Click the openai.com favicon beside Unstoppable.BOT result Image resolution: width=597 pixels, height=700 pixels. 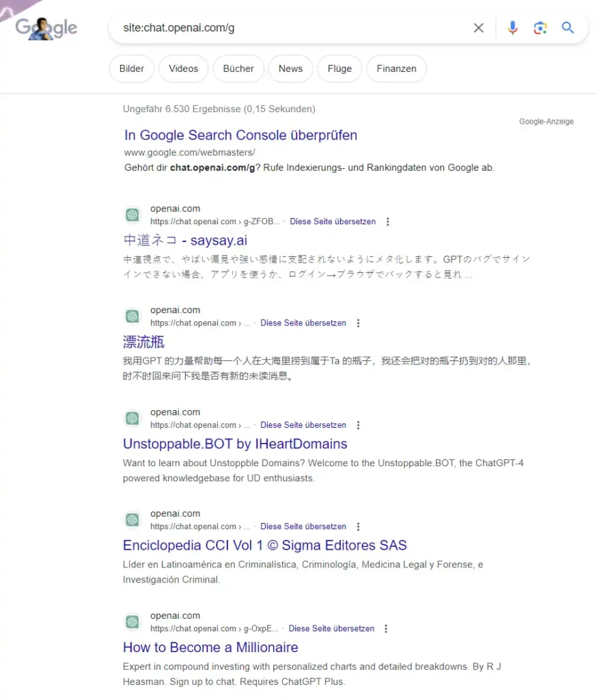(x=132, y=418)
